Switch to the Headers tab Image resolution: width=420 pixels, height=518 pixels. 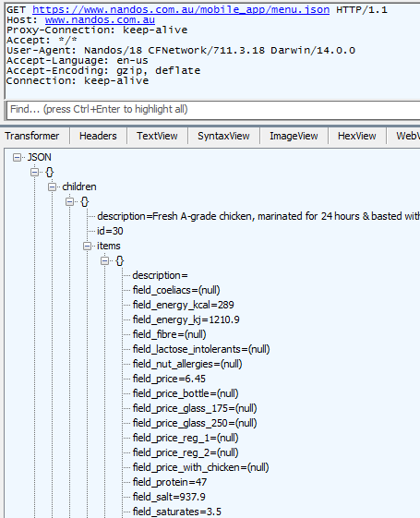point(98,136)
